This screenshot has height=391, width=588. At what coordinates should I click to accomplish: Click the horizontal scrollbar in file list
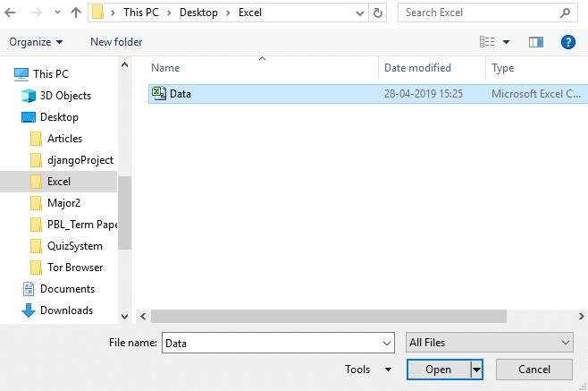357,316
